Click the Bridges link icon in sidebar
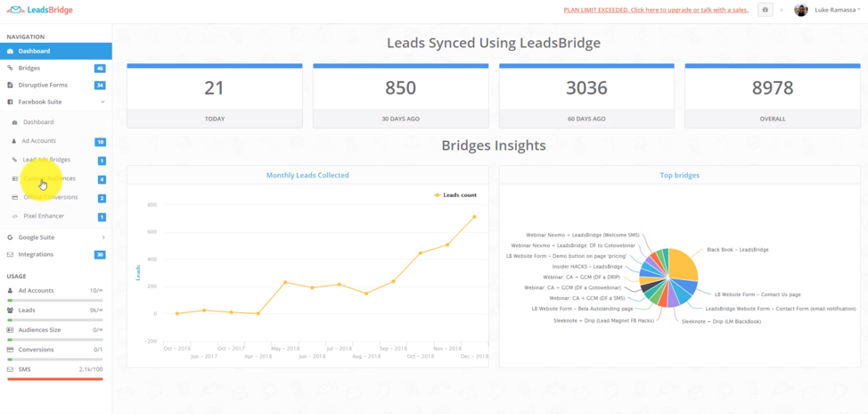The width and height of the screenshot is (868, 414). tap(11, 68)
